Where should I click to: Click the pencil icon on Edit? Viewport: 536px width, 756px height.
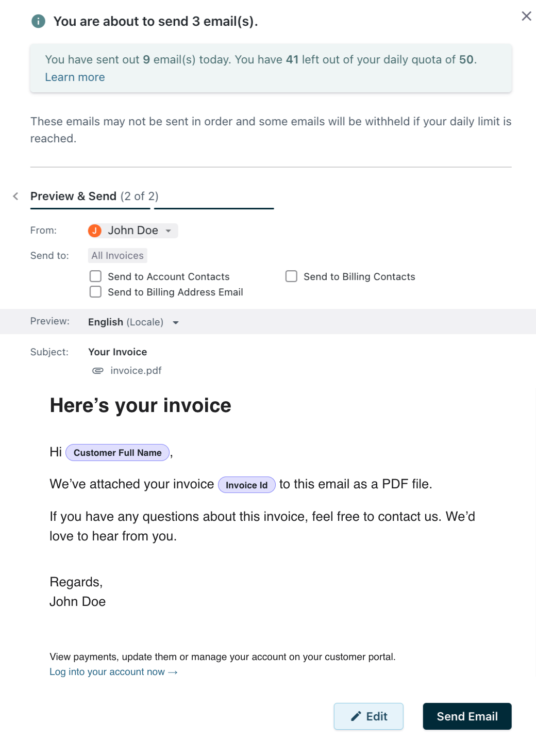[356, 716]
